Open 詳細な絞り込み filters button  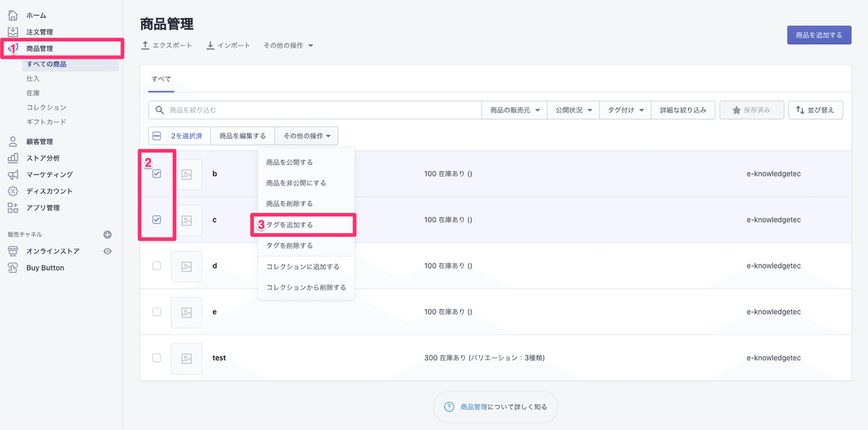pos(684,110)
